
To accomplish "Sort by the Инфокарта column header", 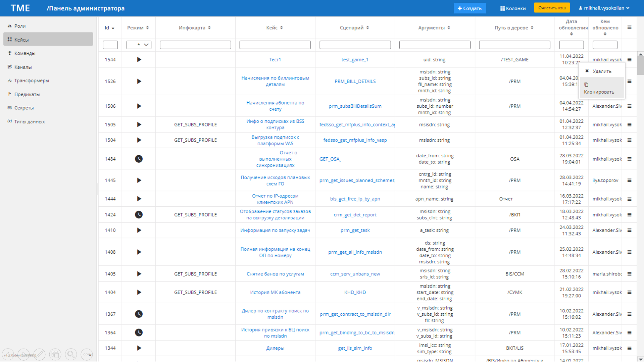I will point(195,28).
